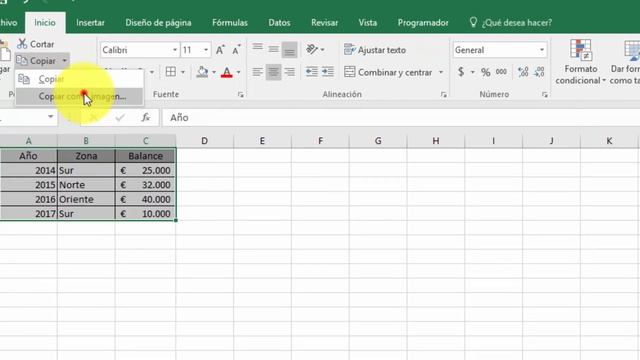Click the cell with year 2017
This screenshot has height=360, width=640.
[29, 213]
